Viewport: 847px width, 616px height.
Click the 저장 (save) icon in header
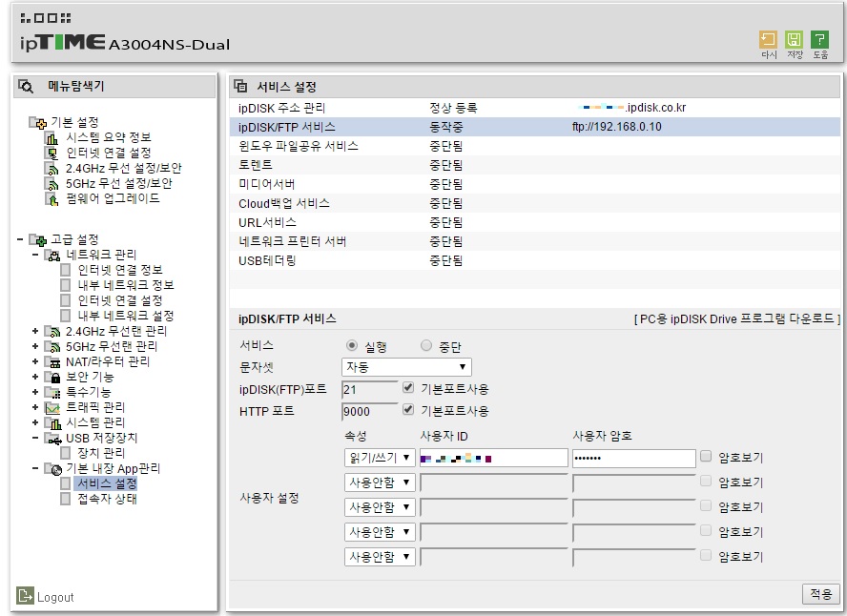coord(794,39)
